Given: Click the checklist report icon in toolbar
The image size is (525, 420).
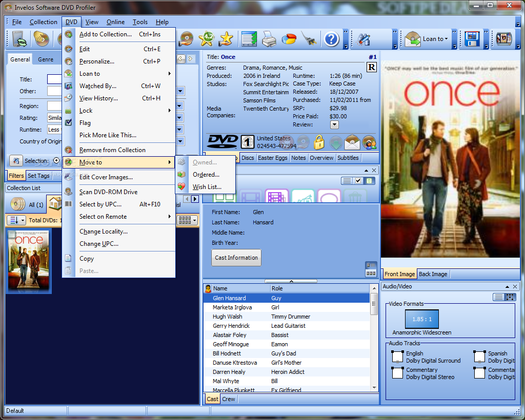Looking at the screenshot, I should [249, 39].
